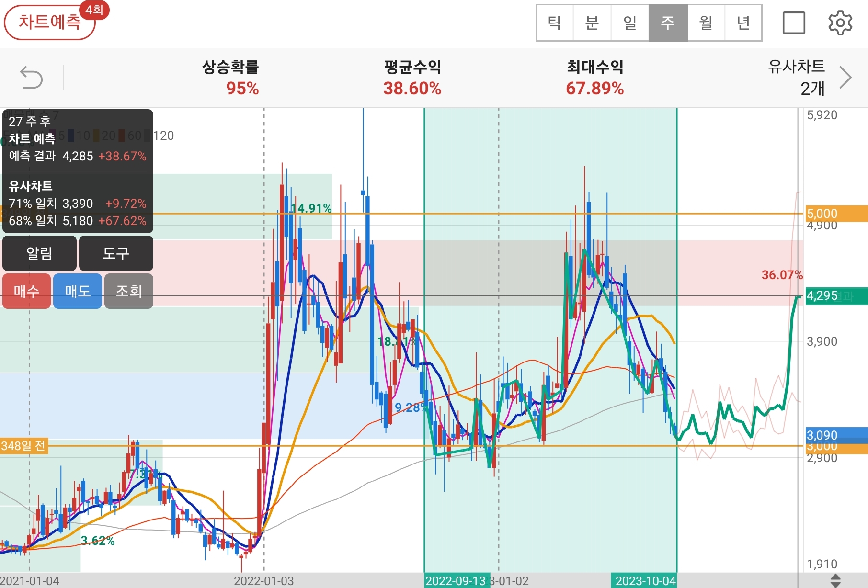Tap the square fullscreen icon
Viewport: 868px width, 588px height.
[x=794, y=23]
